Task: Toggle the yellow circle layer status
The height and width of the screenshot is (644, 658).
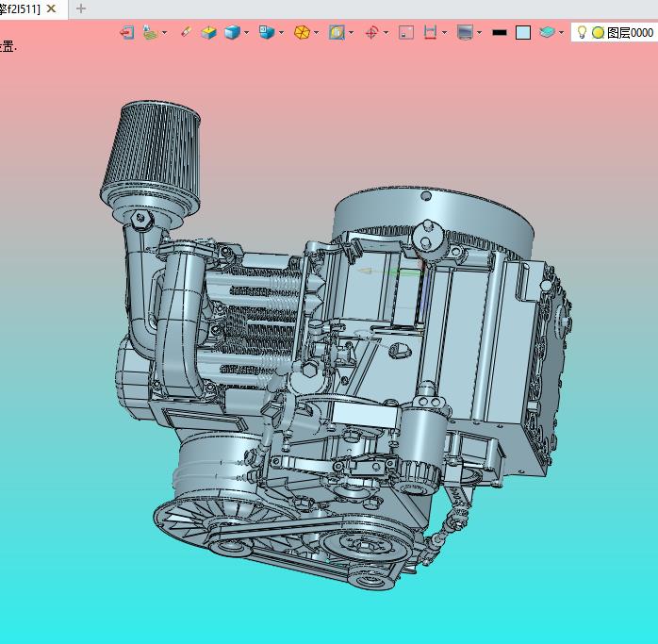Action: [x=598, y=32]
